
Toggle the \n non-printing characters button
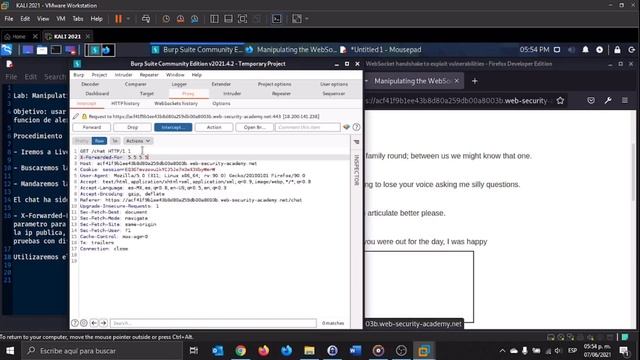[x=115, y=141]
